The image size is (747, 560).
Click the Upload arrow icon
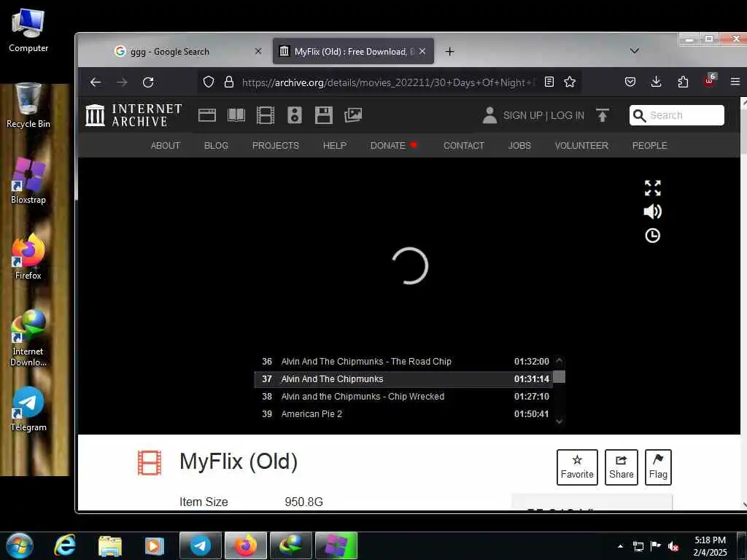coord(602,115)
